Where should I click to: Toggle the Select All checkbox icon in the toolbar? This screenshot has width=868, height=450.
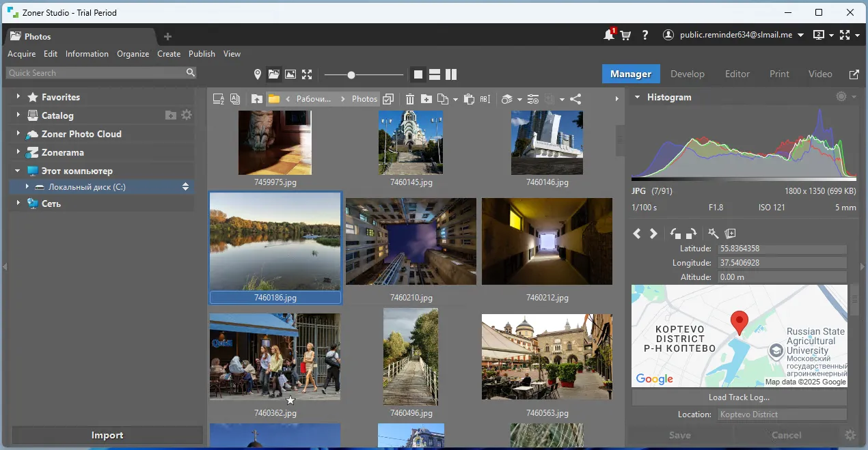coord(388,99)
